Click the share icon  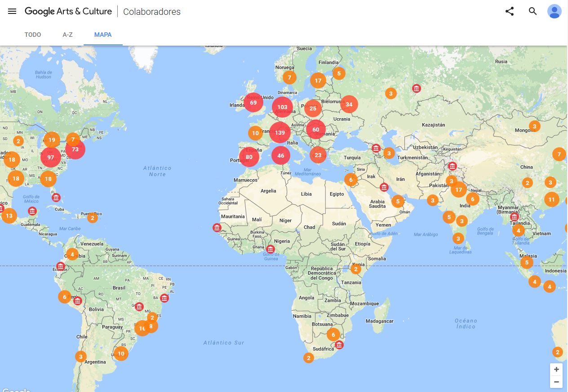[x=509, y=12]
